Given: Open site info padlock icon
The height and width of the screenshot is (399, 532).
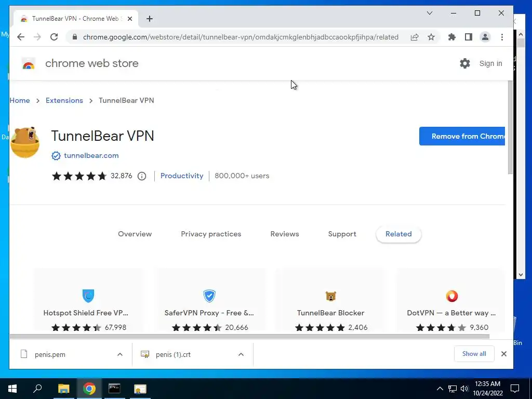Looking at the screenshot, I should [75, 37].
